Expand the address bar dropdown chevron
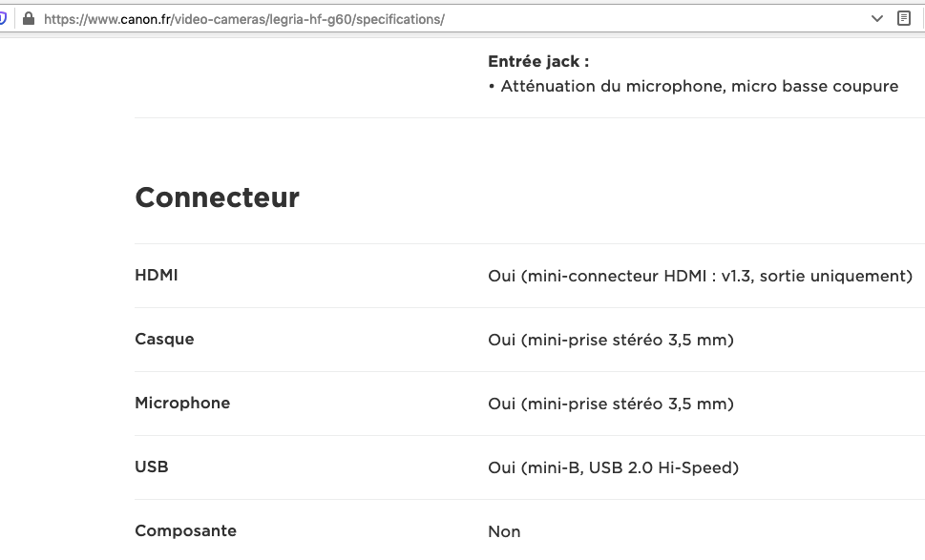Screen dimensions: 925x560 click(x=876, y=19)
